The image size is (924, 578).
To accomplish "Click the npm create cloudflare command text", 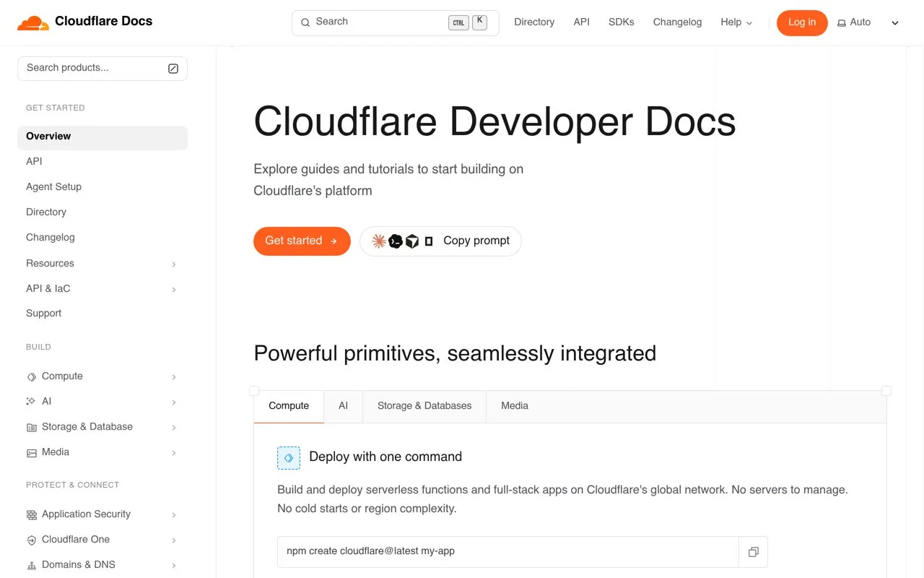I will [x=370, y=552].
